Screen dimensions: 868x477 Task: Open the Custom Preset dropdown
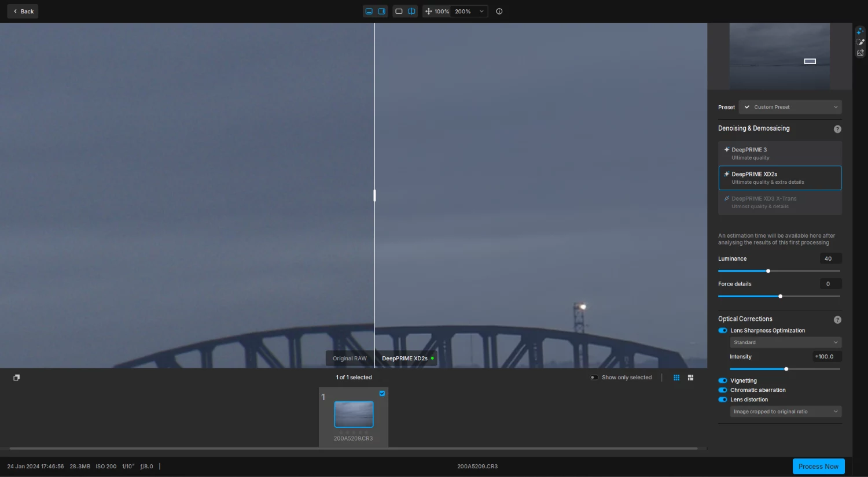790,107
